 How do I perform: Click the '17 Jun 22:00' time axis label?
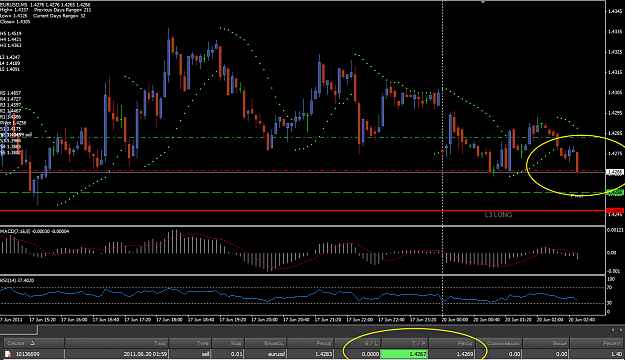click(x=360, y=319)
